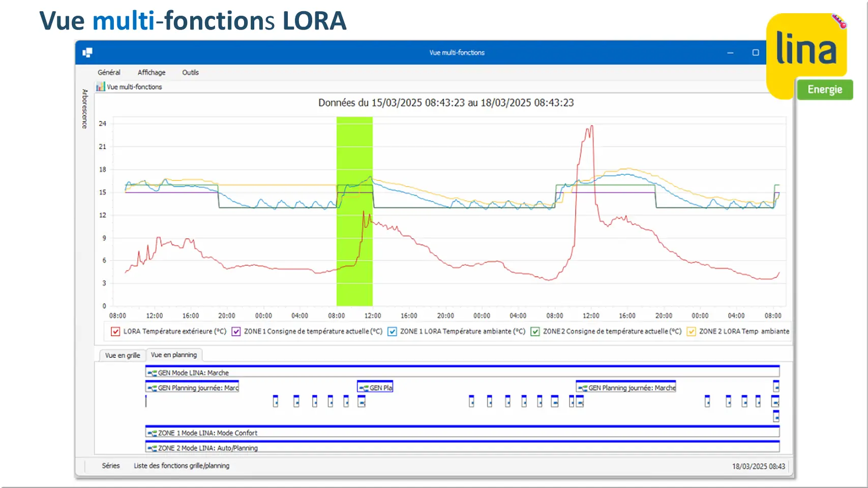Click the first GEN Planning journée: Marc icon
The image size is (868, 488).
[x=152, y=388]
